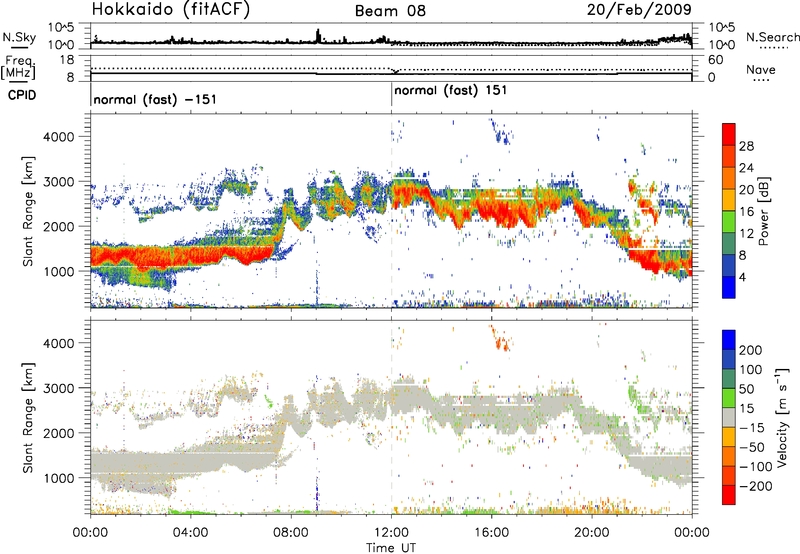The image size is (800, 554).
Task: Click the CPID change marker at 12:00 UT
Action: tap(391, 95)
